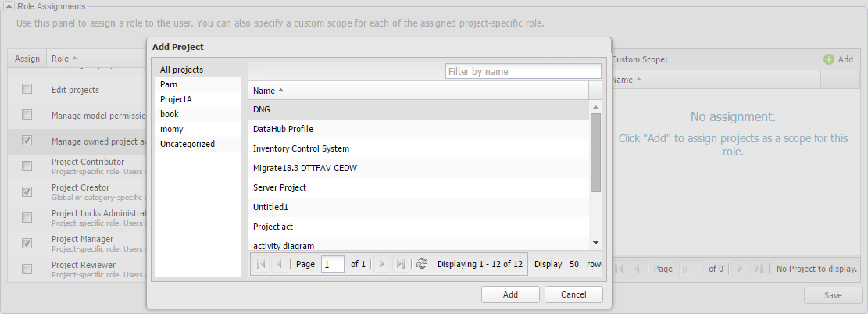Screen dimensions: 868x314
Task: Click the refresh icon in dialog pager
Action: tap(422, 264)
